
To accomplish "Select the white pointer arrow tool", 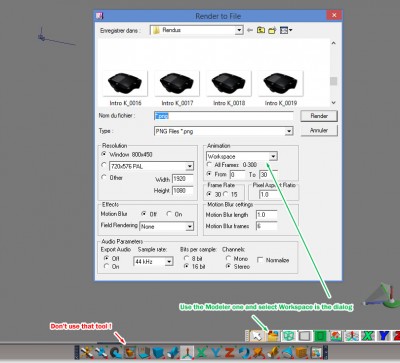I will [x=257, y=336].
